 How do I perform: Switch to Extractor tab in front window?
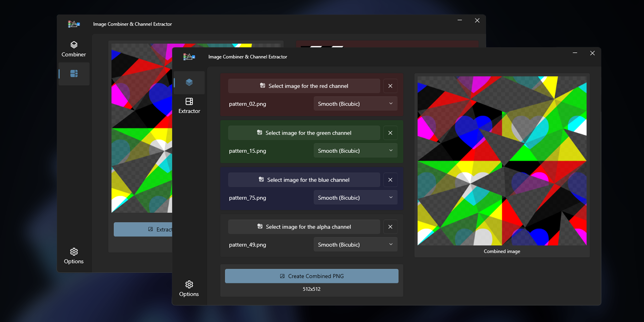click(x=189, y=106)
